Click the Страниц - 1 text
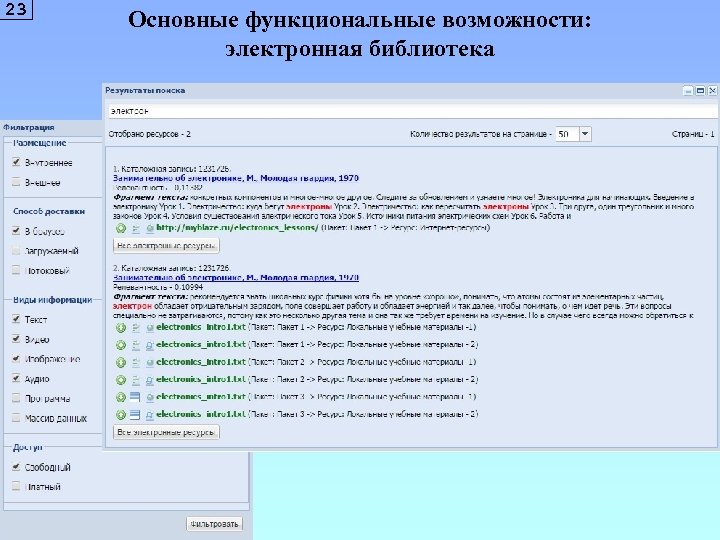Viewport: 720px width, 540px height. click(x=693, y=134)
